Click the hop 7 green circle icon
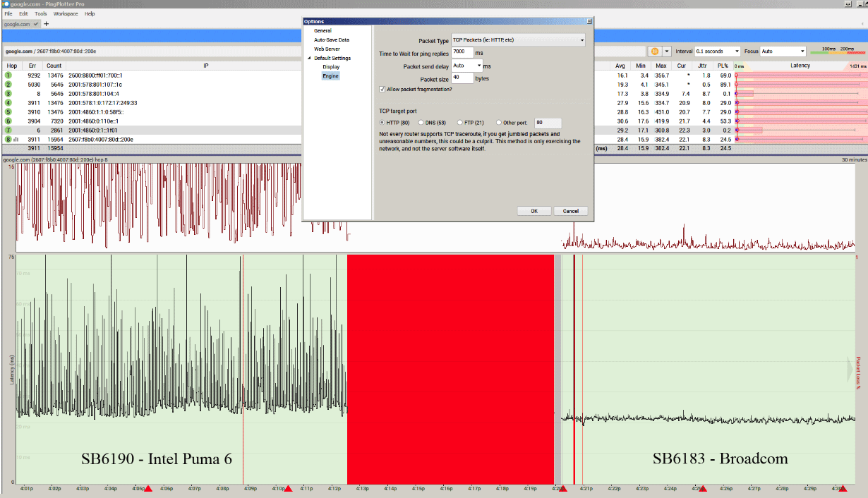 click(x=8, y=130)
